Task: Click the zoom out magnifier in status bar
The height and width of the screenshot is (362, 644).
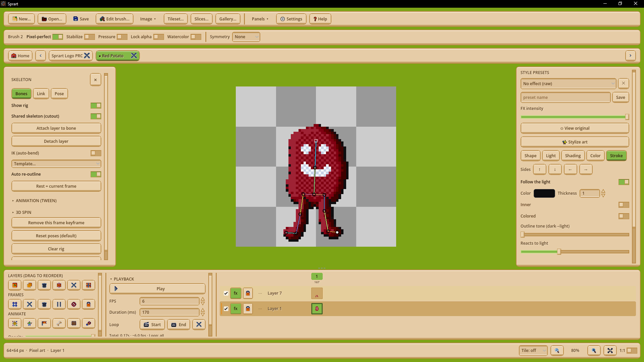Action: pyautogui.click(x=557, y=351)
